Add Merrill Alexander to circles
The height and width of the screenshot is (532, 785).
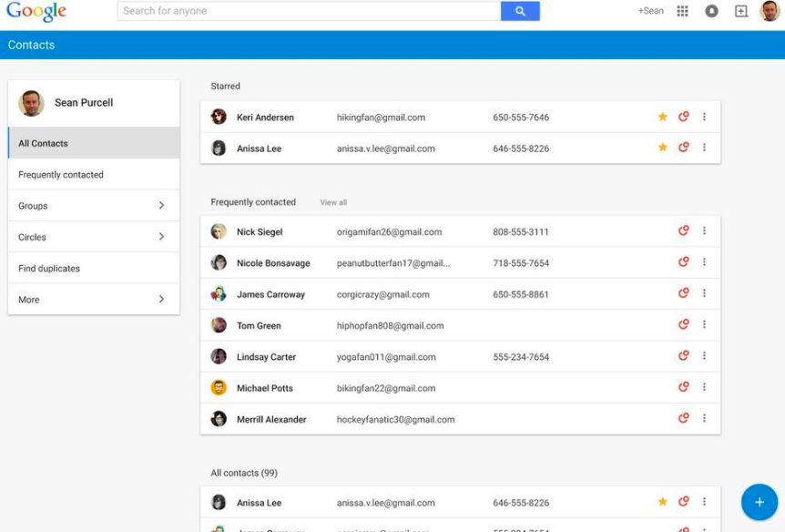[x=683, y=418]
